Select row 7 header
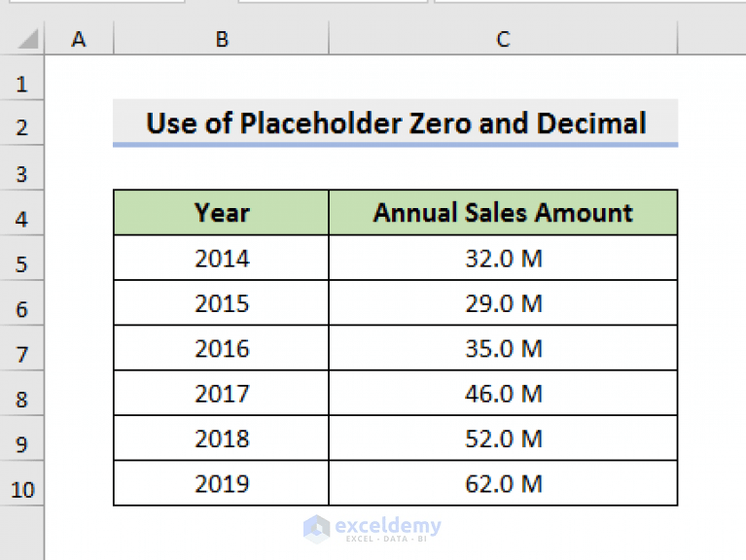Image resolution: width=746 pixels, height=560 pixels. [22, 348]
